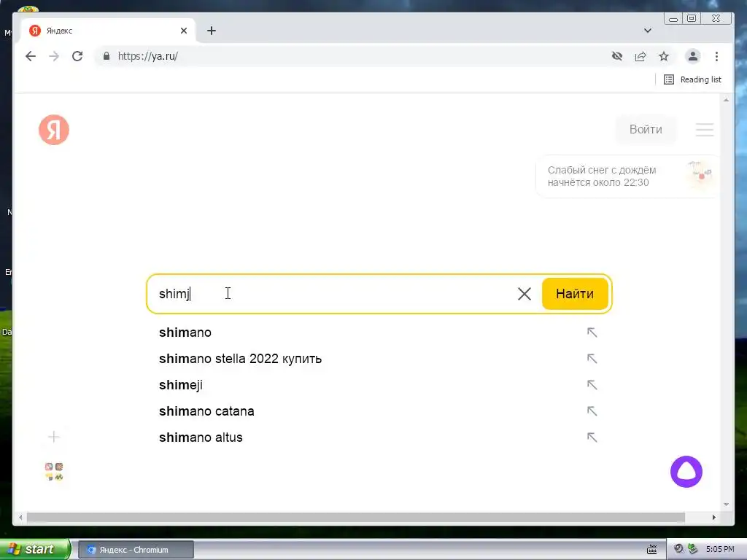This screenshot has height=560, width=747.
Task: Select suggestion shimano stella 2022 купить
Action: click(x=240, y=359)
